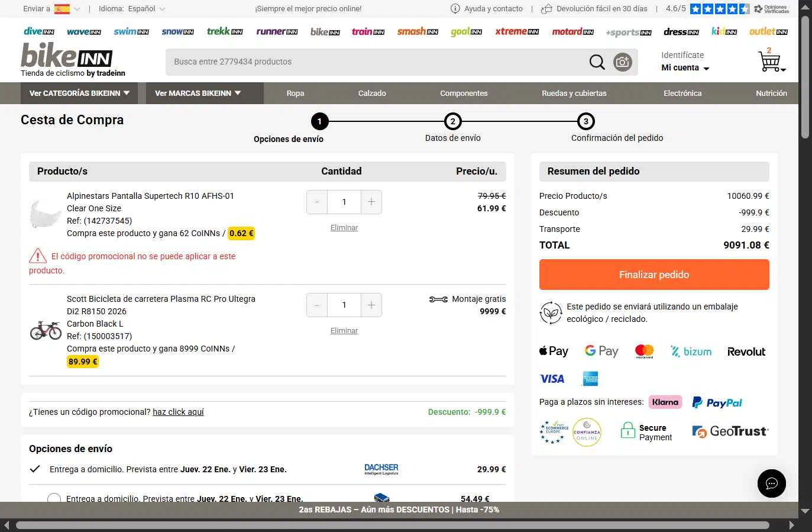This screenshot has width=812, height=532.
Task: Click the Finalizar pedido button
Action: [x=654, y=275]
